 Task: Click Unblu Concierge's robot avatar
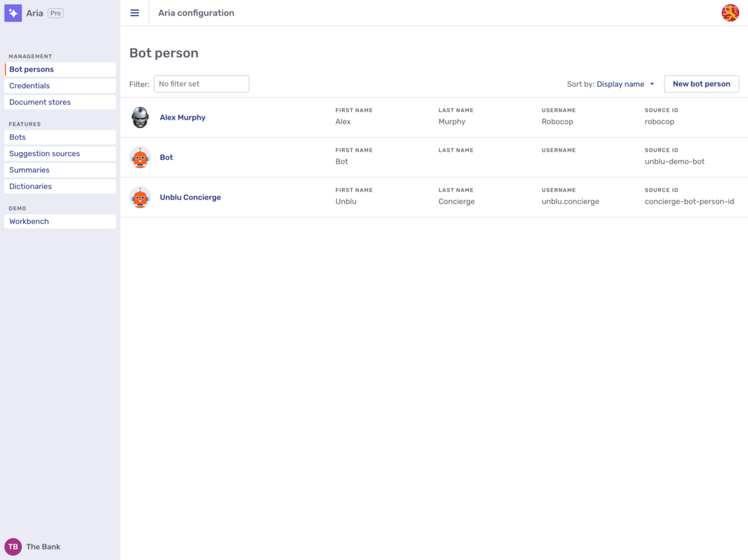point(140,198)
